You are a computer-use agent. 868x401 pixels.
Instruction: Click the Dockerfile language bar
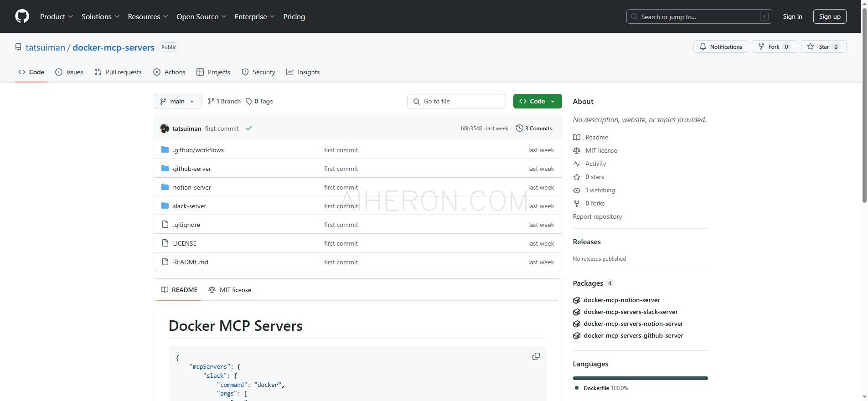640,378
